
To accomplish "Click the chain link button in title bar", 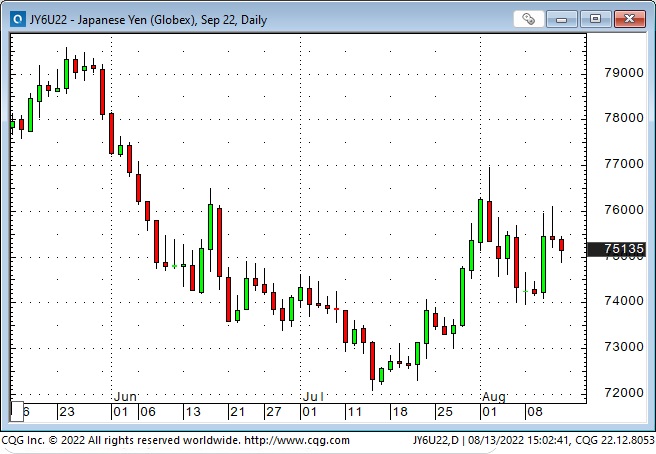I will tap(528, 19).
